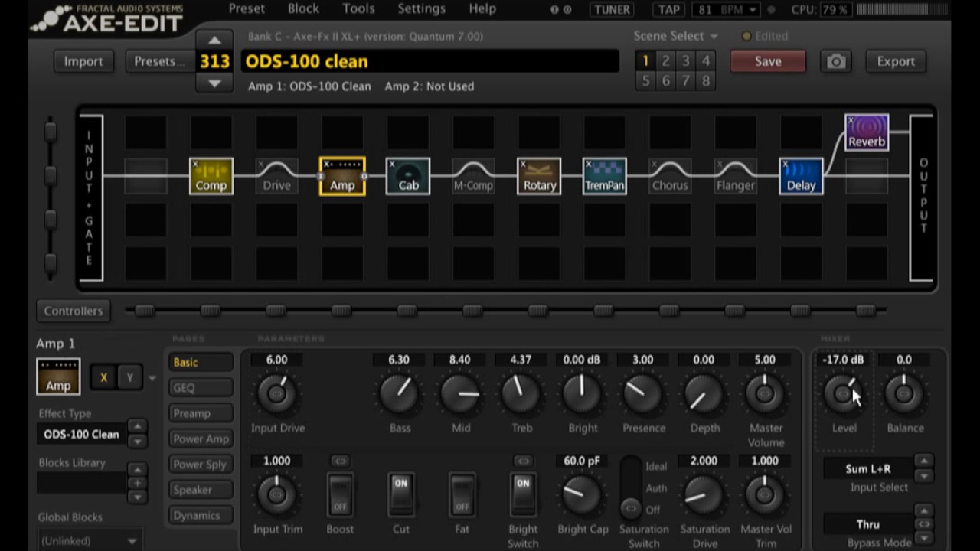Select the bypassed Flanger block
Screen dimensions: 980x551
click(736, 176)
